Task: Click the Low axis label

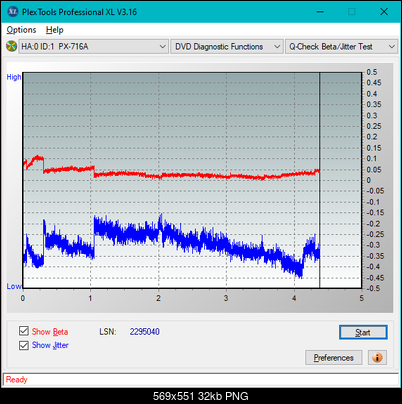Action: tap(14, 286)
